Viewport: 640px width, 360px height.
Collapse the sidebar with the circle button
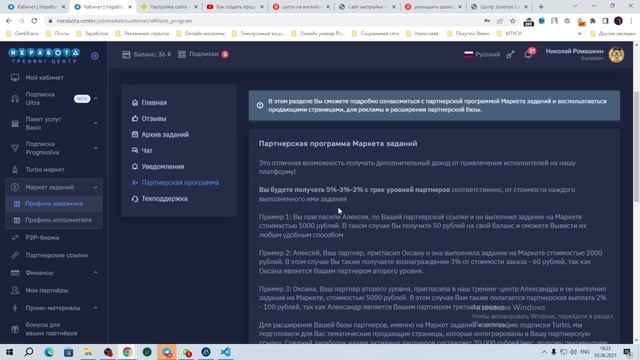point(95,56)
